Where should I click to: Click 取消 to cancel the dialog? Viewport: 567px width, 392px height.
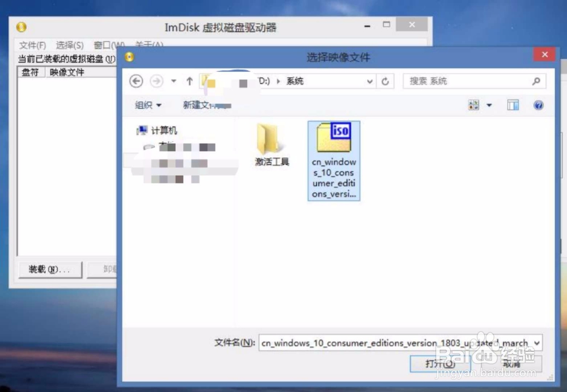(511, 364)
